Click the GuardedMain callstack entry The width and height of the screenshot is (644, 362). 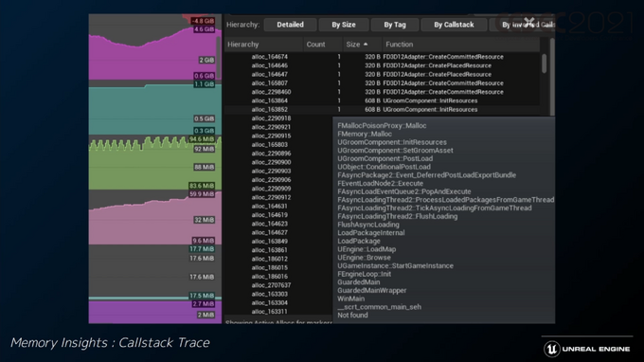[x=359, y=282]
